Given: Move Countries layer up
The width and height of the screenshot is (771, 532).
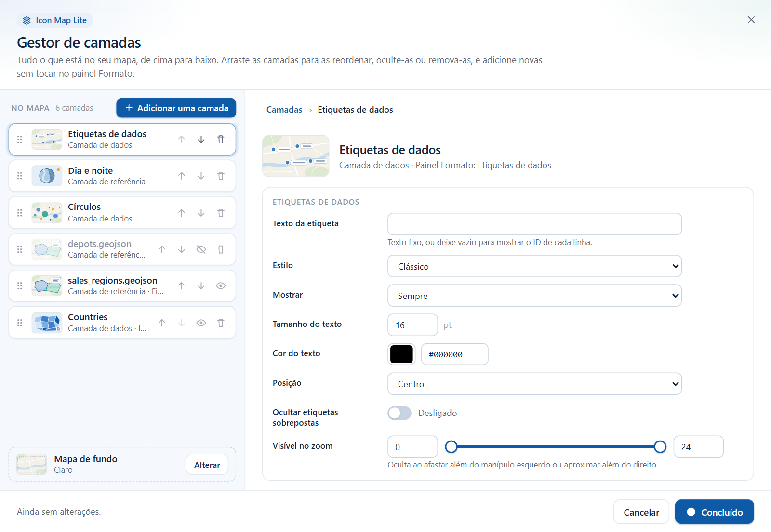Looking at the screenshot, I should click(162, 323).
